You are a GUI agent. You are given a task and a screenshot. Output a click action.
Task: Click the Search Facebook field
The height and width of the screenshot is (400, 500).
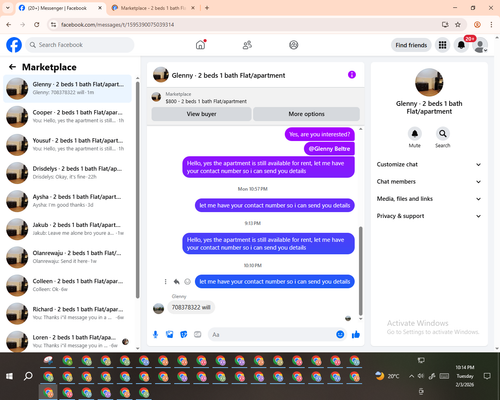(x=80, y=45)
